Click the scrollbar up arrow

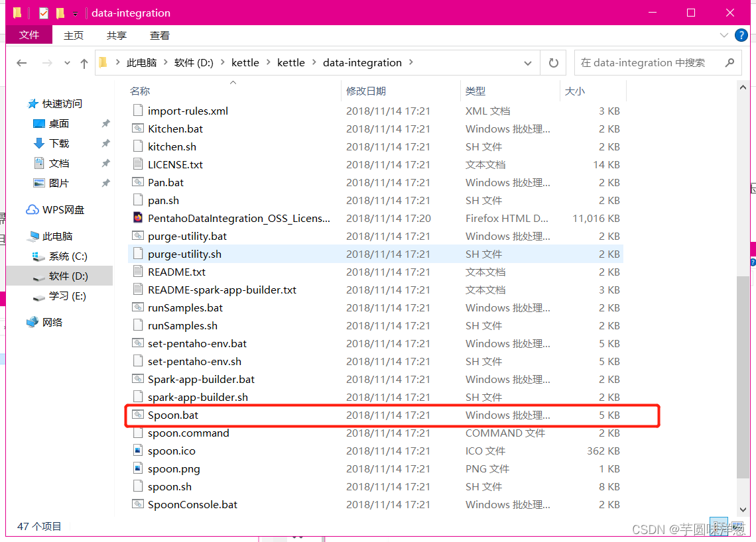(743, 87)
